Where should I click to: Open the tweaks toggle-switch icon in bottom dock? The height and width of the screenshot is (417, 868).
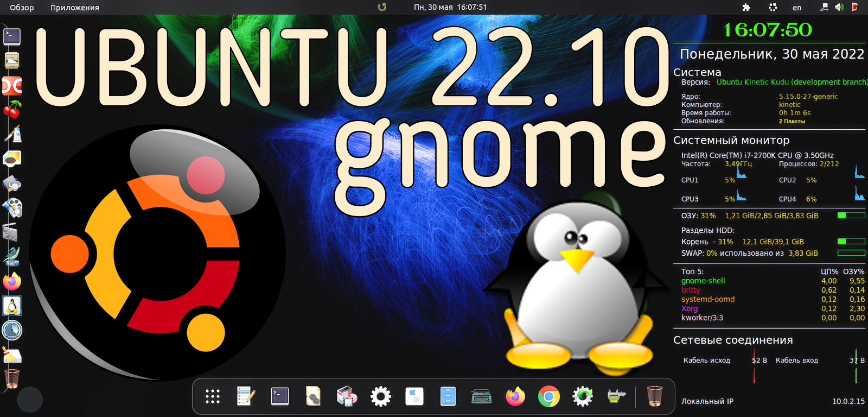tap(414, 396)
